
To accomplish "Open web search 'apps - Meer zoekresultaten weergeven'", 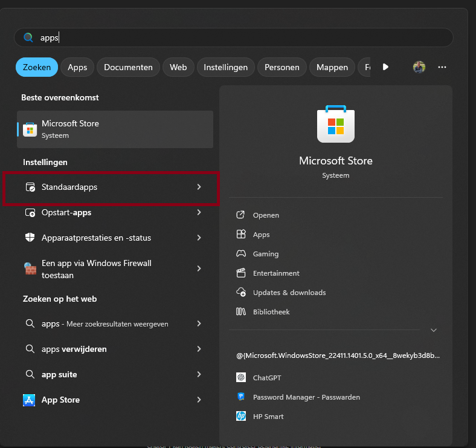I will click(115, 323).
